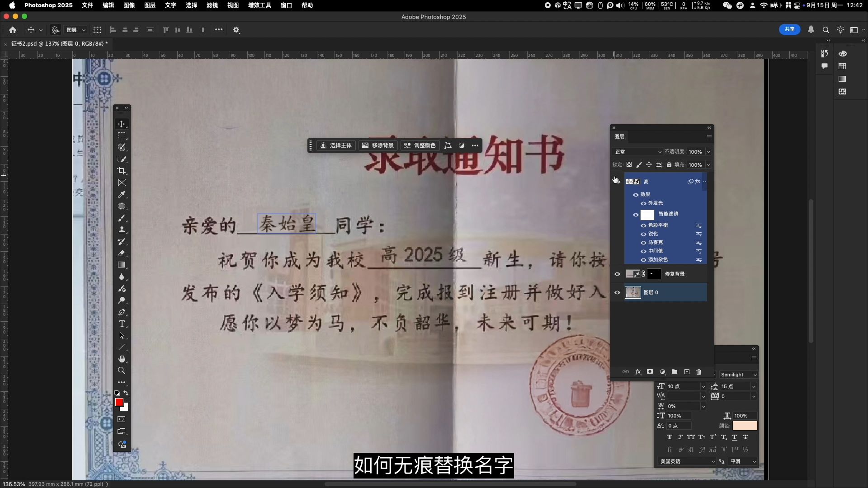
Task: Open the 图层 menu in menu bar
Action: 150,5
